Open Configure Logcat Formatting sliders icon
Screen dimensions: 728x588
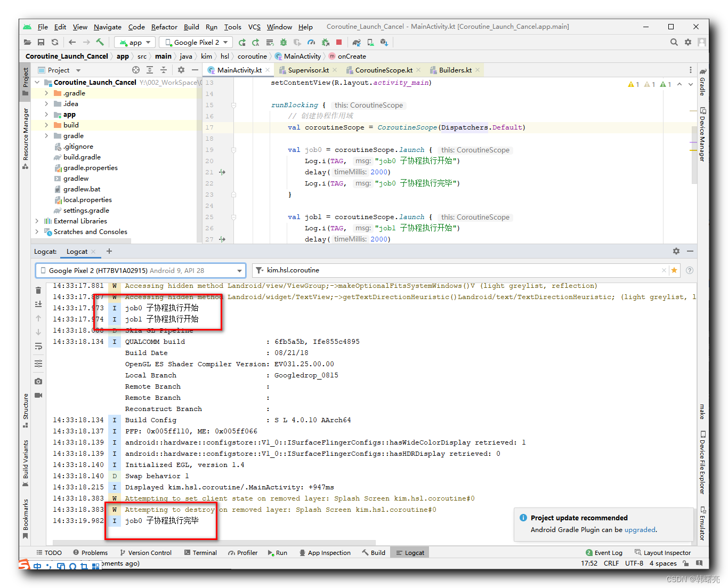[x=38, y=364]
